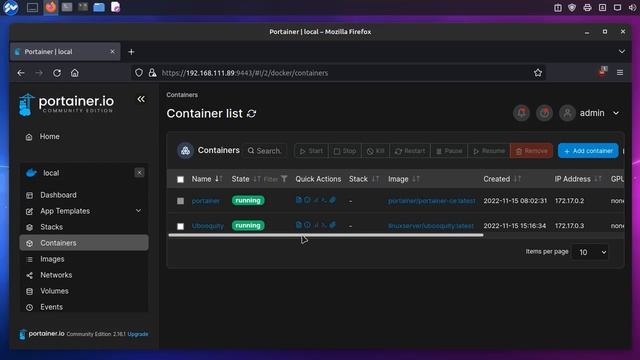Open the Firefox home page button

(75, 73)
